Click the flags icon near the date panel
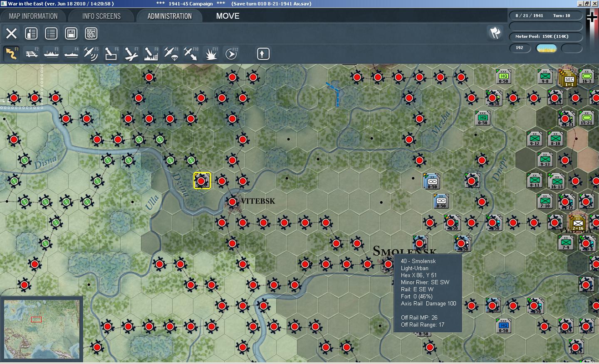Image resolution: width=599 pixels, height=364 pixels. tap(495, 32)
